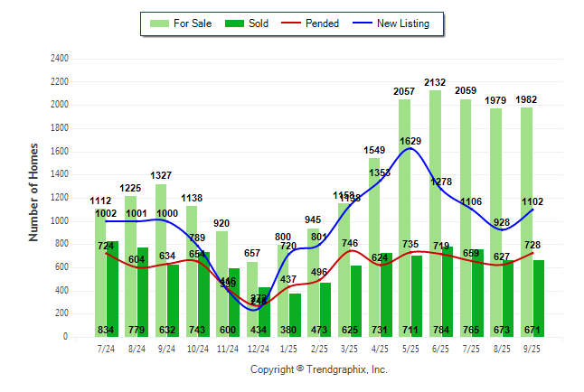Click the Number of Homes axis title
Image resolution: width=584 pixels, height=392 pixels.
[x=33, y=191]
